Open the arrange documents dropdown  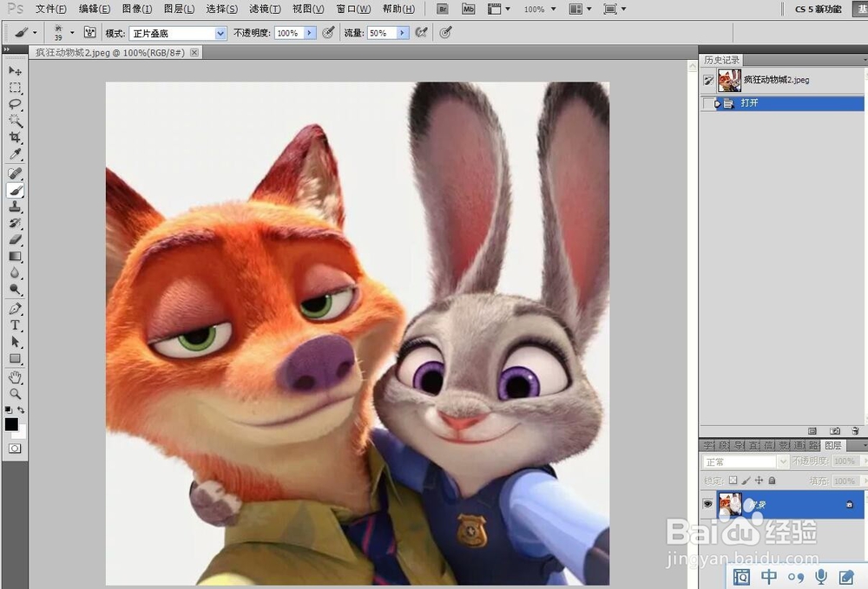pos(580,9)
